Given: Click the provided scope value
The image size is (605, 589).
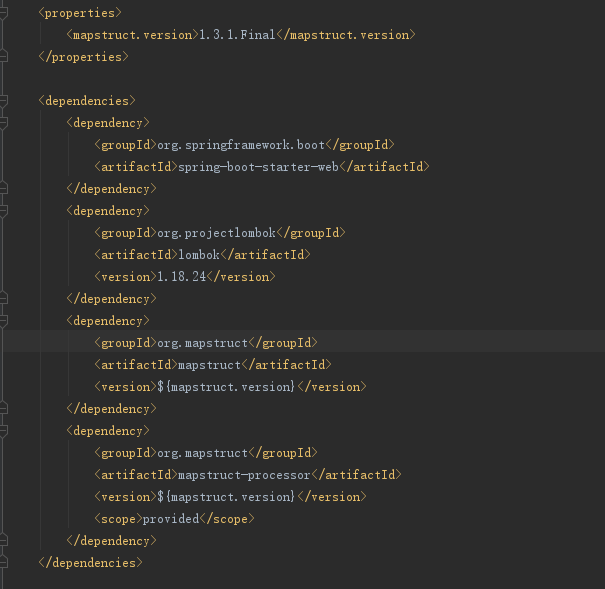Looking at the screenshot, I should click(x=171, y=519).
